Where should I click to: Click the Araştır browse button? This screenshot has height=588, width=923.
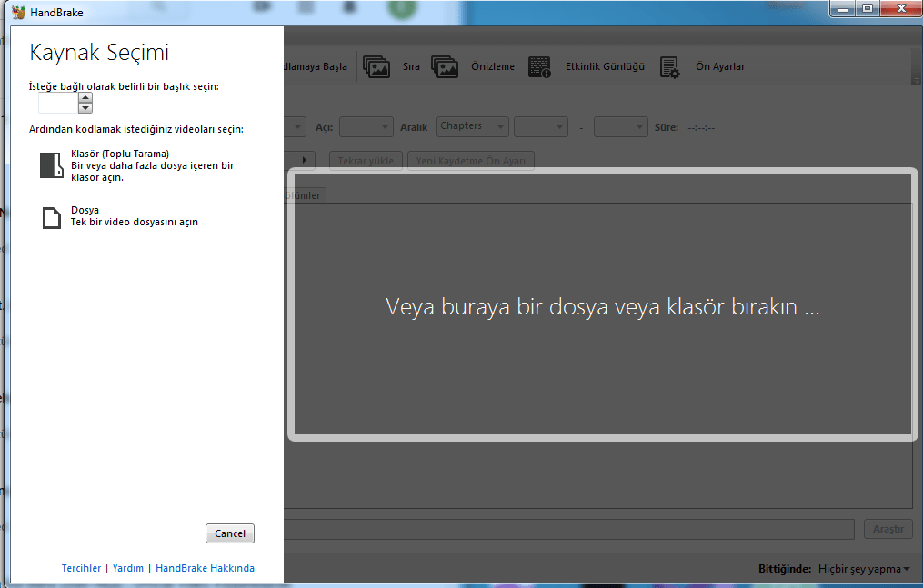pos(888,529)
